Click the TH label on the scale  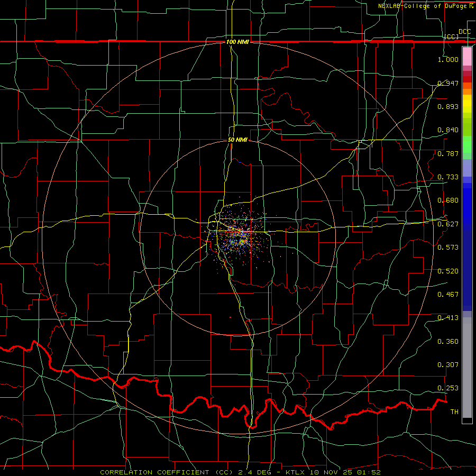tap(454, 412)
